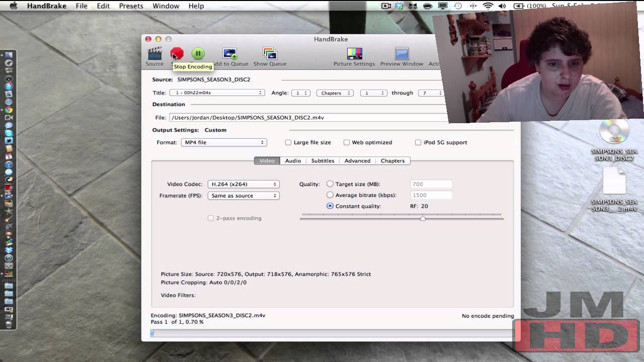Open the Format dropdown showing MP4 file
Image resolution: width=644 pixels, height=362 pixels.
tap(224, 142)
